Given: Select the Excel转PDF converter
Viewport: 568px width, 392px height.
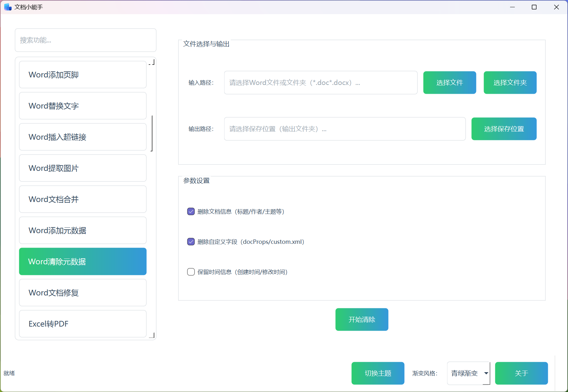Looking at the screenshot, I should tap(82, 324).
